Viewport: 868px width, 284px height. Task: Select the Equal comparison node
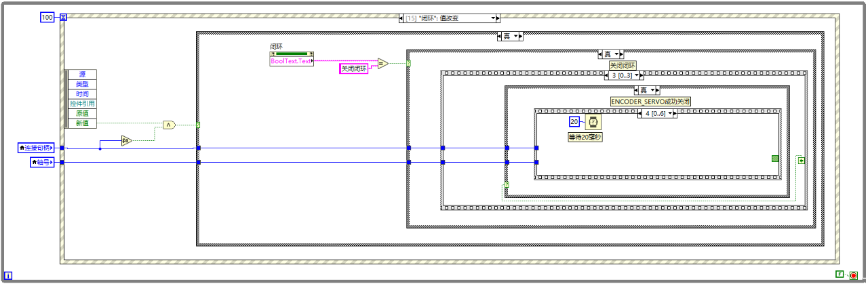(x=383, y=63)
